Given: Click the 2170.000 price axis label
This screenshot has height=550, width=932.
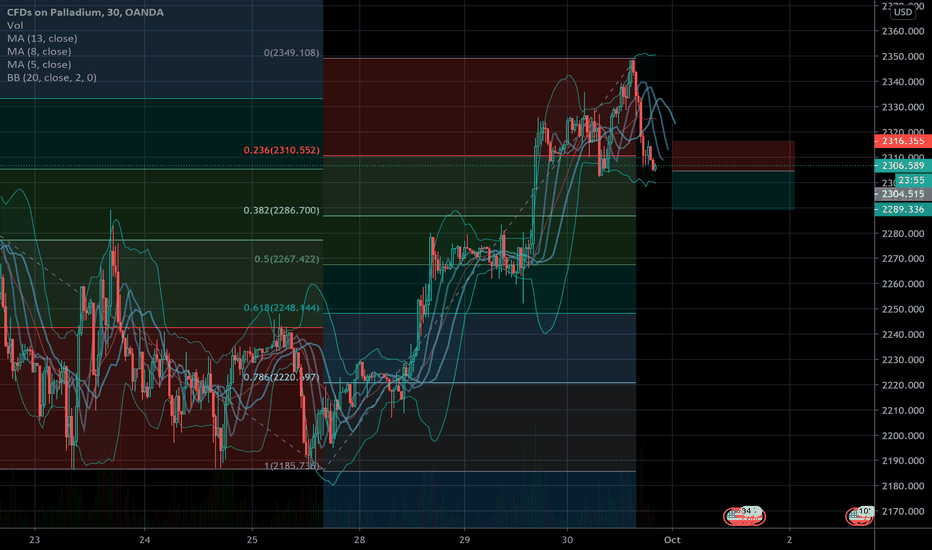Looking at the screenshot, I should click(x=903, y=511).
